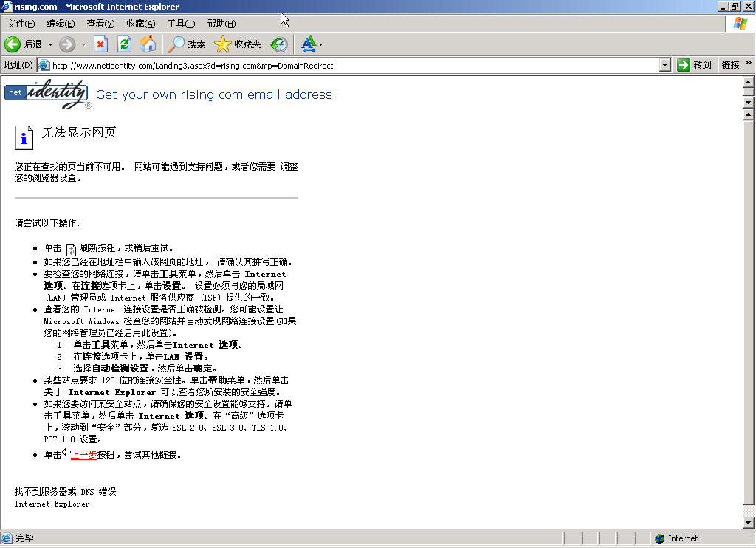Click the 链接 Links toolbar label
The image size is (756, 548).
pyautogui.click(x=730, y=65)
